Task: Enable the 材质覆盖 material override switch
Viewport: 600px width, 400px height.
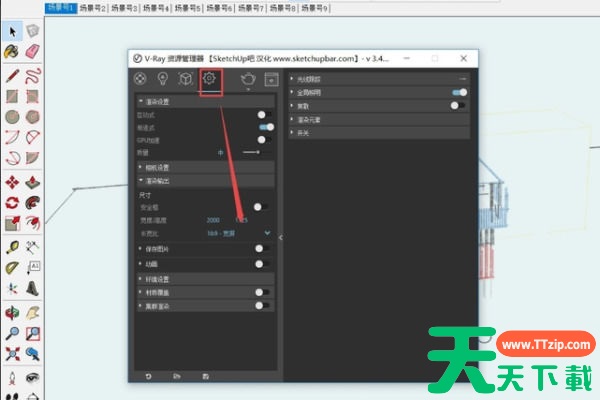Action: (x=262, y=292)
